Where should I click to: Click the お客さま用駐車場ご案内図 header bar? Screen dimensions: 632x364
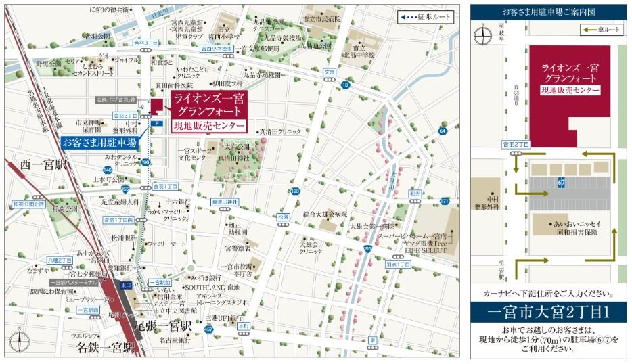point(549,12)
